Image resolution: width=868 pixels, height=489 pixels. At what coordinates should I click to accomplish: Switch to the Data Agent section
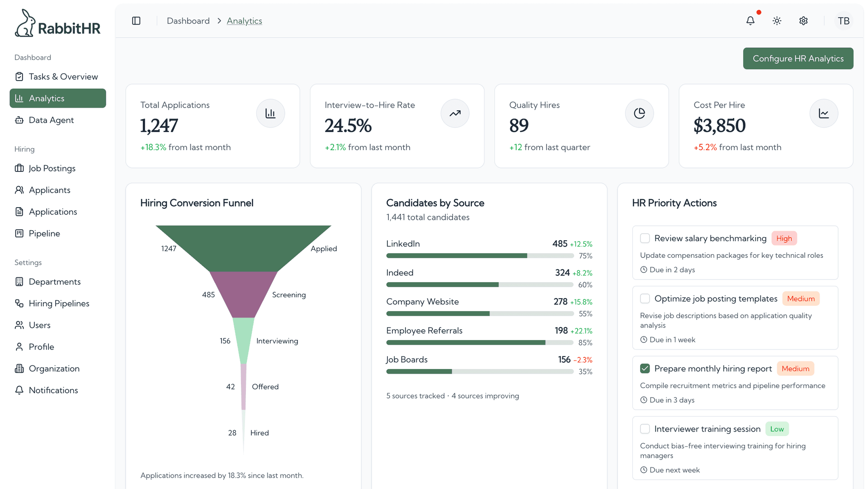pos(51,120)
